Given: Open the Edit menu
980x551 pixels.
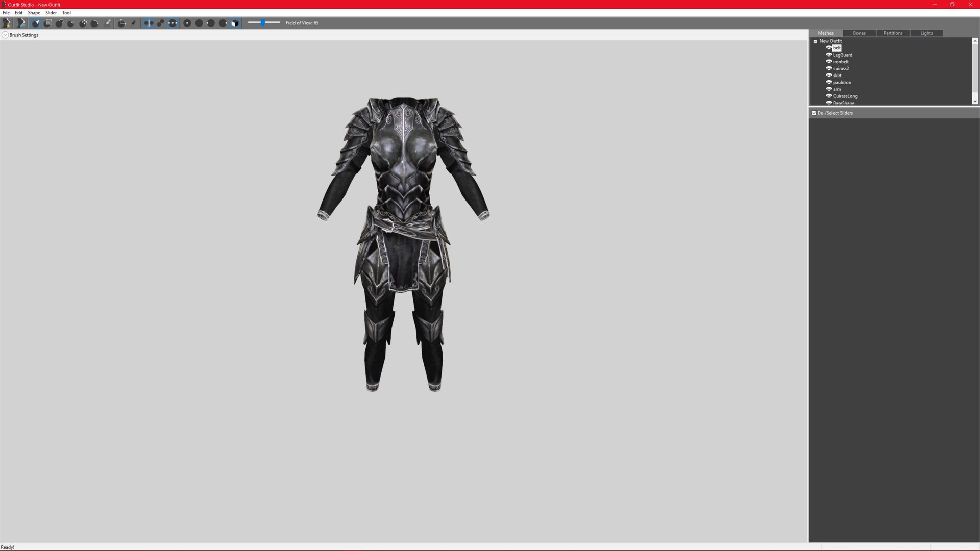Looking at the screenshot, I should click(x=19, y=13).
